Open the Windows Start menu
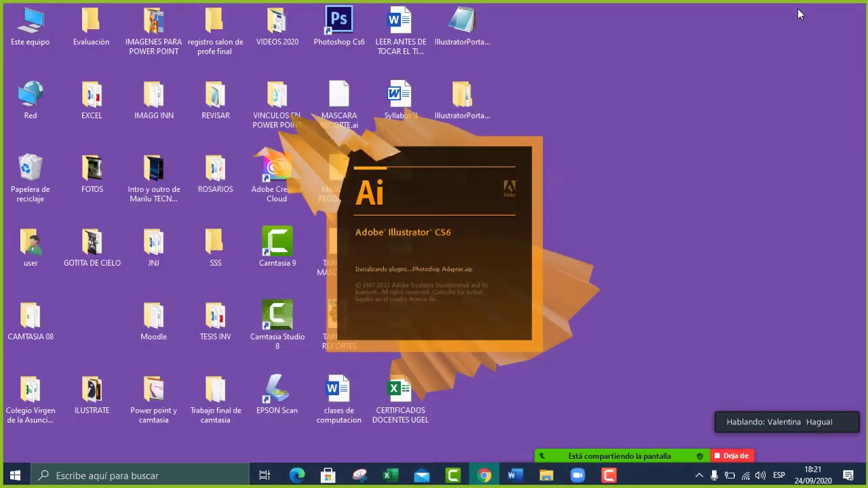This screenshot has height=488, width=868. click(16, 475)
